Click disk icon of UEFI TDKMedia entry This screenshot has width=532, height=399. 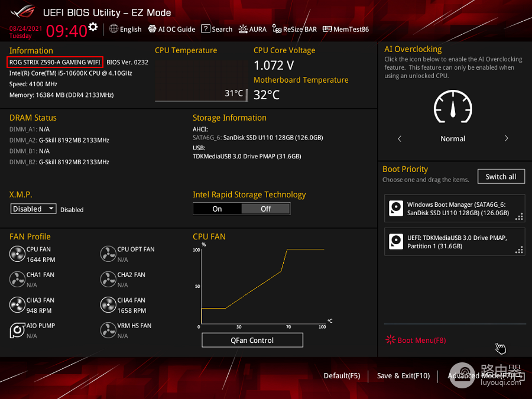pyautogui.click(x=396, y=242)
